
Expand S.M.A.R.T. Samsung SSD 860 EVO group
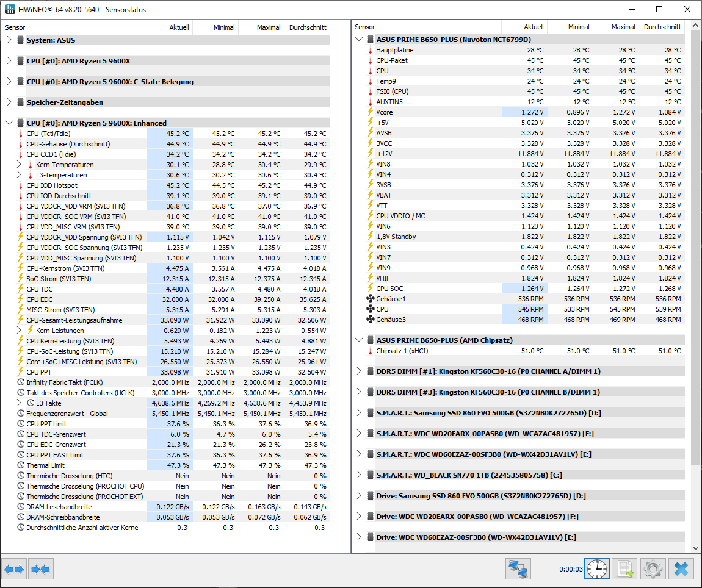(358, 412)
